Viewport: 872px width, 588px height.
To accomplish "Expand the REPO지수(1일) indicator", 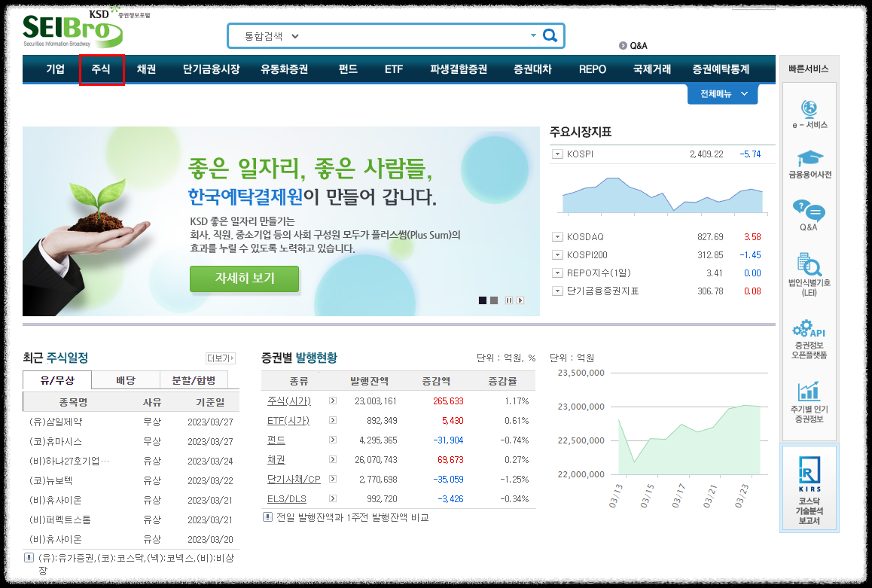I will pyautogui.click(x=557, y=273).
